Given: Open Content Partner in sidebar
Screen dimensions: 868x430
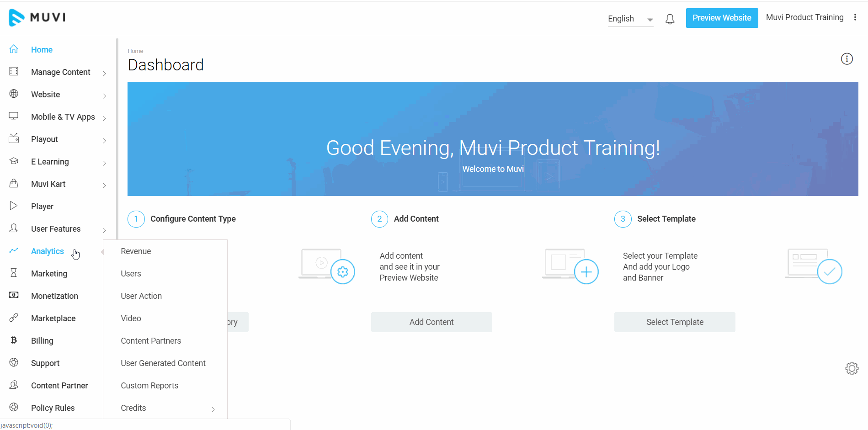Looking at the screenshot, I should pyautogui.click(x=59, y=386).
